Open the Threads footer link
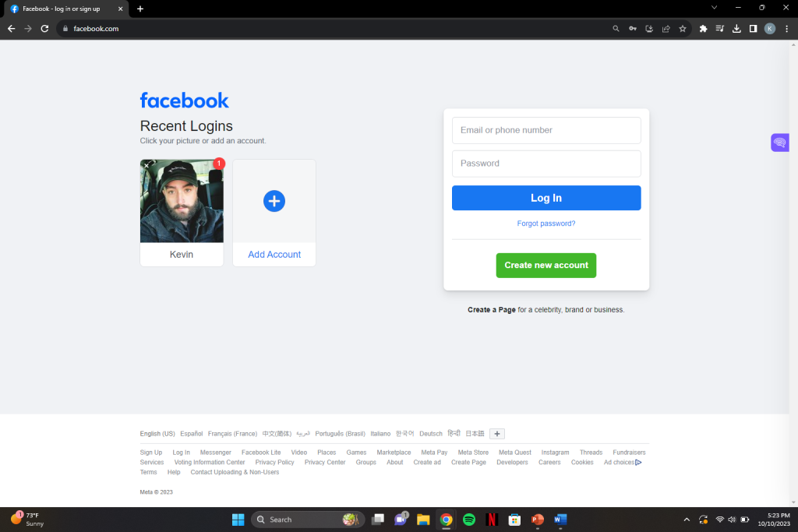Image resolution: width=798 pixels, height=532 pixels. (591, 452)
